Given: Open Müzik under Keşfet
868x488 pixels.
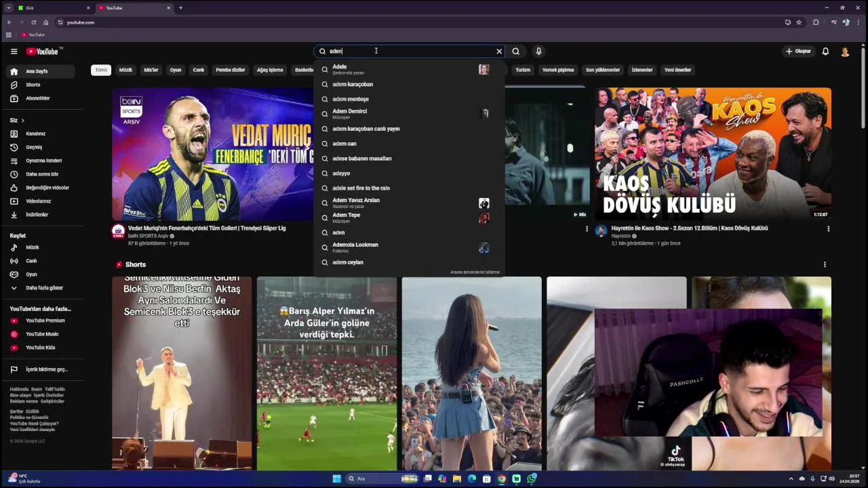Looking at the screenshot, I should click(x=40, y=247).
